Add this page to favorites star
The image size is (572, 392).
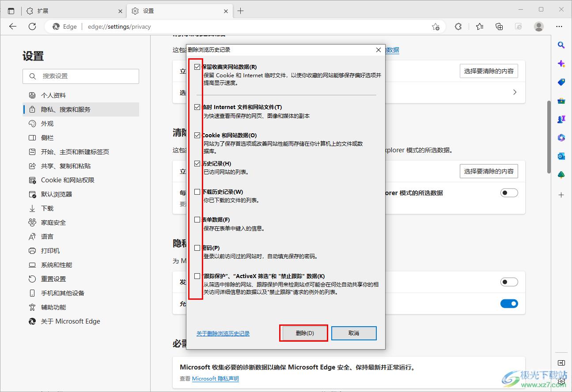[436, 26]
